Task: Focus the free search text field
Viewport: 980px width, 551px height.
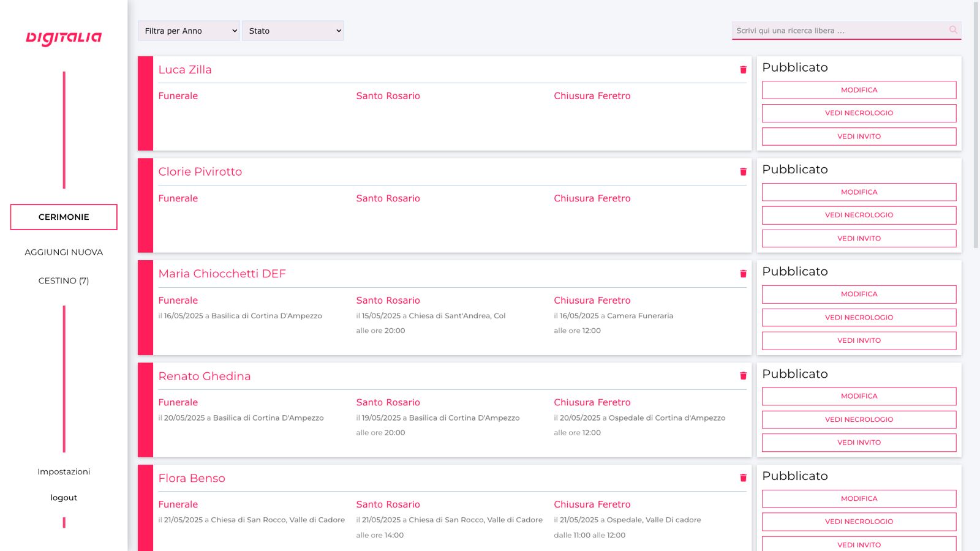Action: pos(839,31)
